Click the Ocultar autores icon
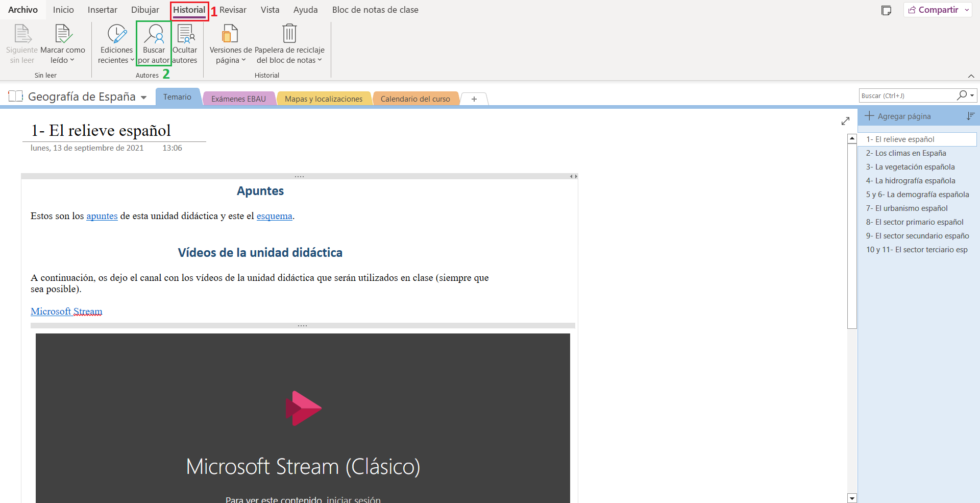The image size is (980, 503). [x=185, y=35]
